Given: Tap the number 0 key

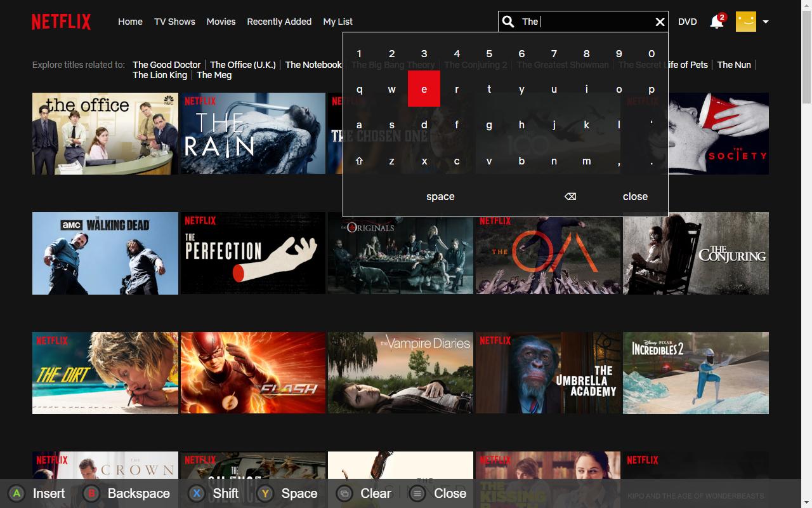Looking at the screenshot, I should [x=652, y=53].
